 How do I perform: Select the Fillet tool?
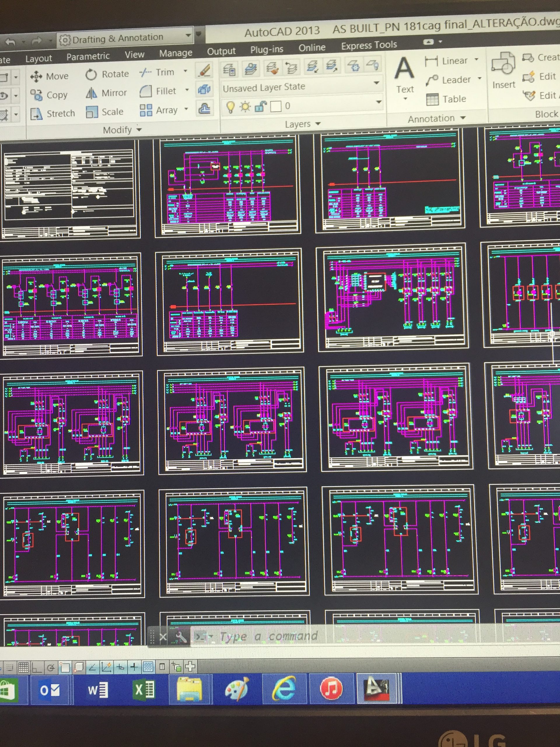[x=158, y=91]
